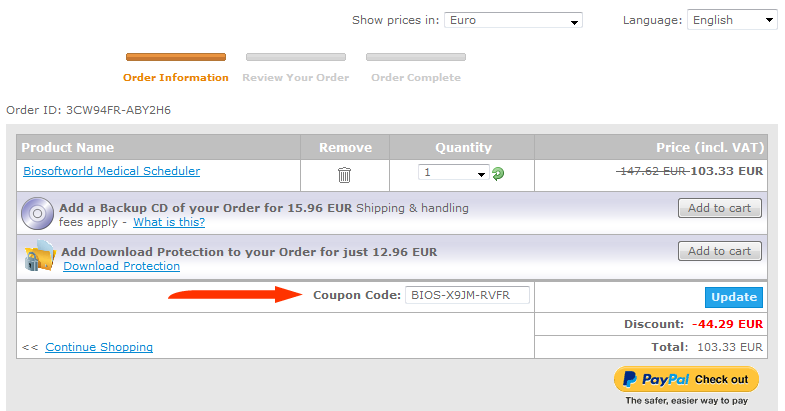This screenshot has width=785, height=411.
Task: Click the PayPal logo on checkout button
Action: point(656,379)
